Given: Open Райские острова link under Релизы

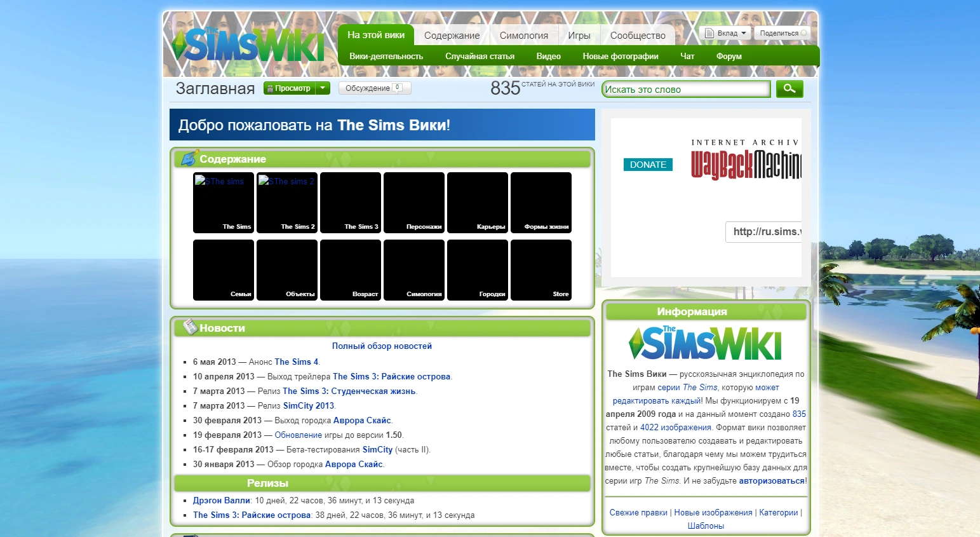Looking at the screenshot, I should (252, 515).
